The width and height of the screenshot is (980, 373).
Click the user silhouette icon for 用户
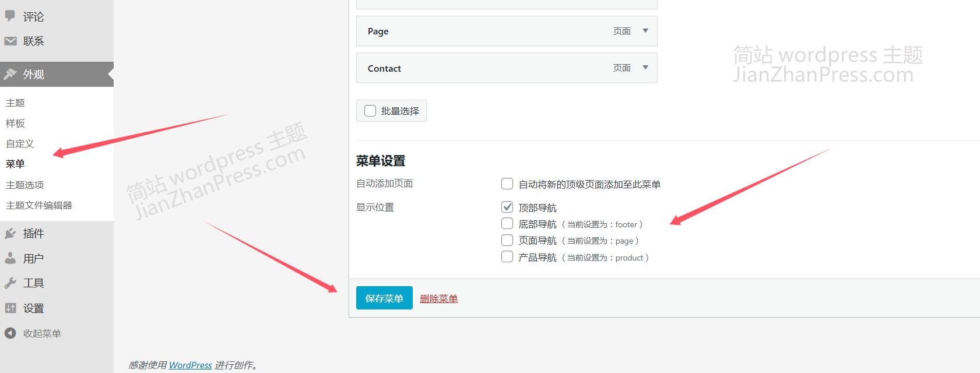pyautogui.click(x=10, y=258)
